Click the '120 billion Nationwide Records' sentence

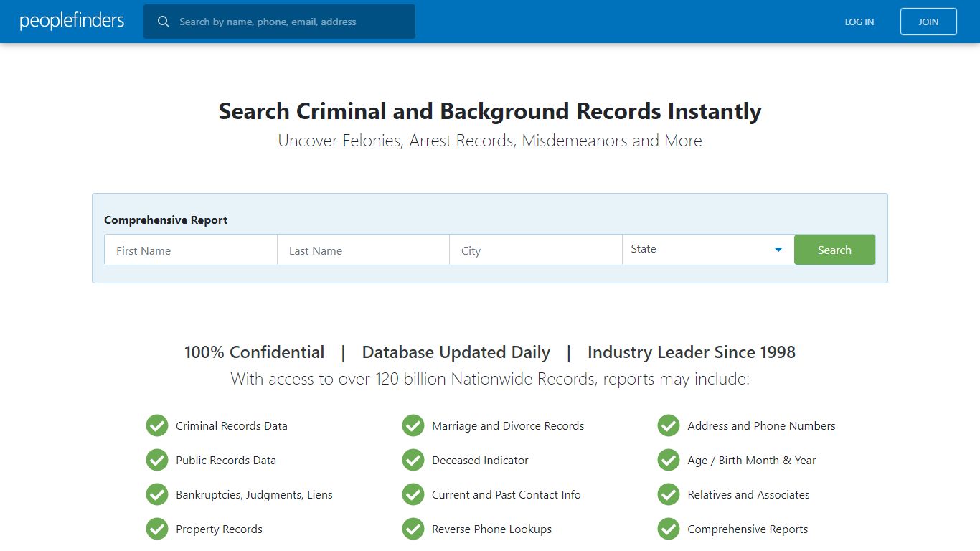[490, 379]
